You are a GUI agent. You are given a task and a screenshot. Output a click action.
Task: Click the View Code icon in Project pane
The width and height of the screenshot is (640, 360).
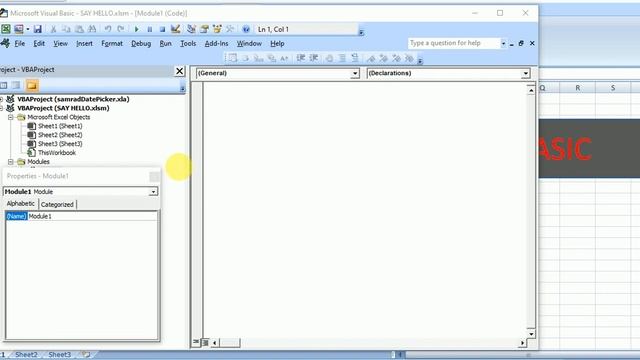[4, 85]
